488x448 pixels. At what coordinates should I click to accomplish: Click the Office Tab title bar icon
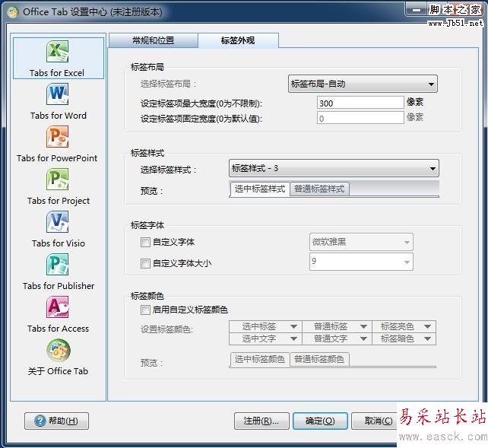pyautogui.click(x=13, y=12)
